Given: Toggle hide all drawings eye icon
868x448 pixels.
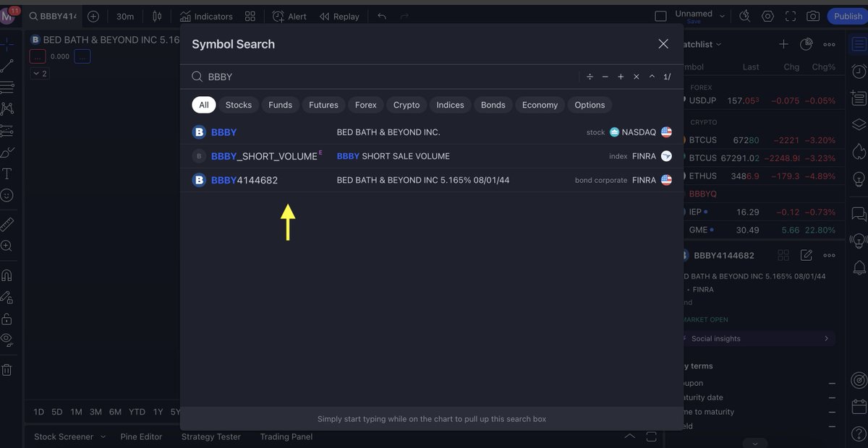Looking at the screenshot, I should coord(7,339).
